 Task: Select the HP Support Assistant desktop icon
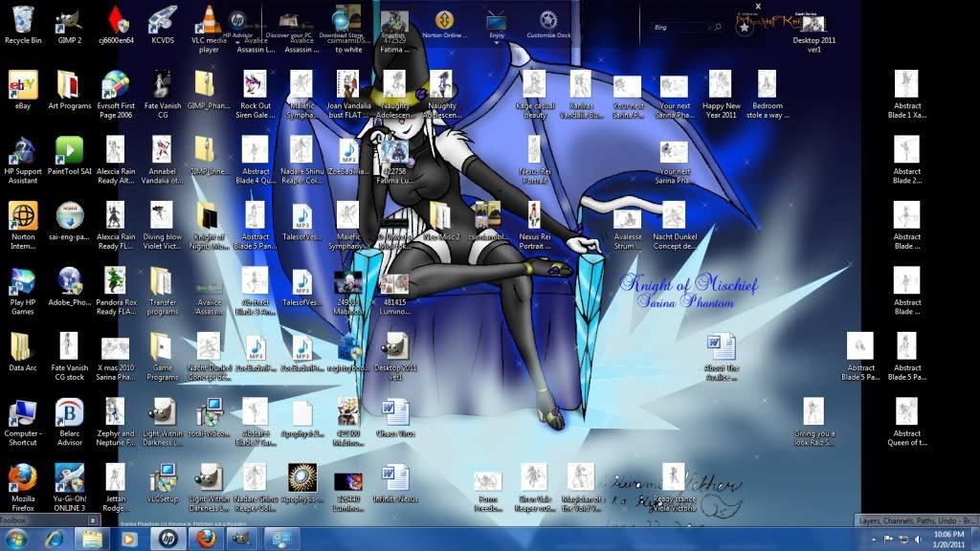23,150
